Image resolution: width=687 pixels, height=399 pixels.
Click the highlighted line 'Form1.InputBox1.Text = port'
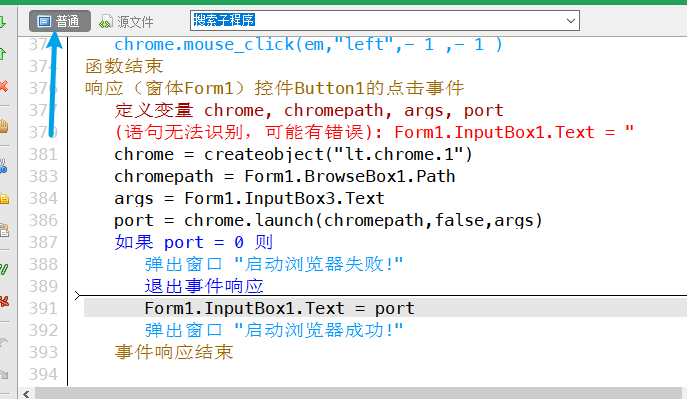[279, 308]
